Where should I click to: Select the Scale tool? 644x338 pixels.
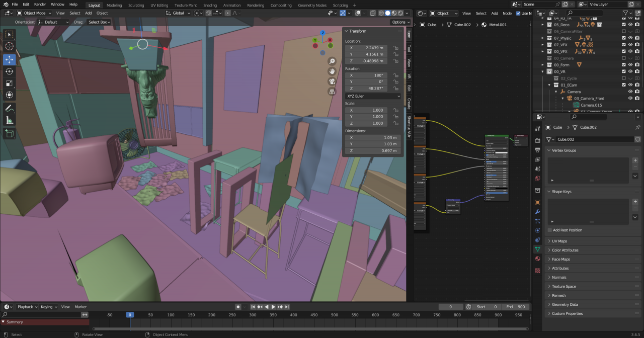point(10,83)
